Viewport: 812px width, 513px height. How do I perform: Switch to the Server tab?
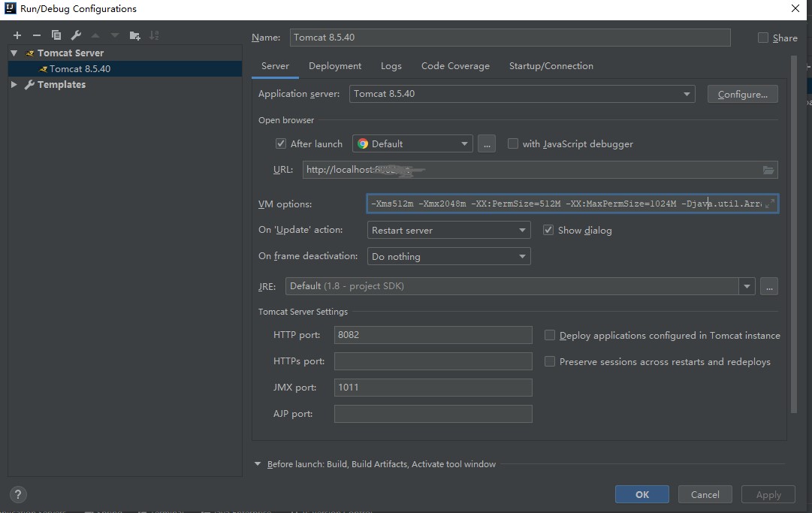pos(275,66)
